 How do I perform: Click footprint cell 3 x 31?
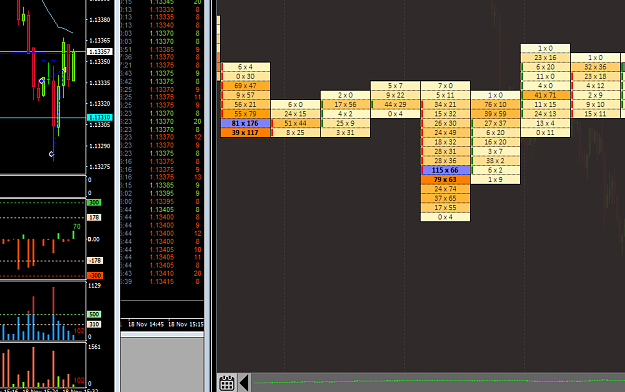(346, 133)
